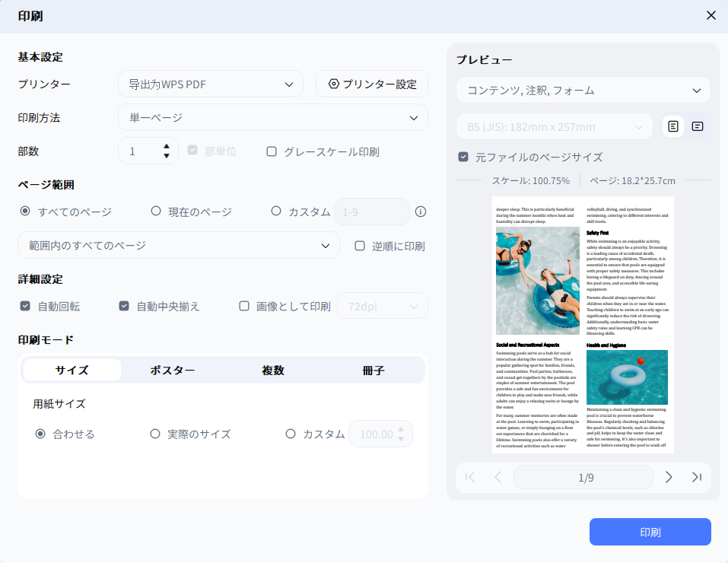
Task: Open コンテンツ, 注釈, フォーム dropdown
Action: click(x=583, y=90)
